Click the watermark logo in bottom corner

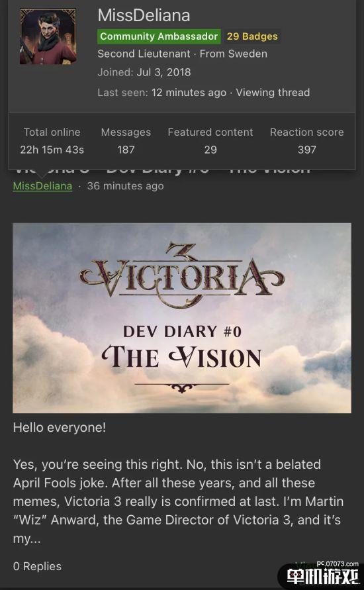point(321,575)
